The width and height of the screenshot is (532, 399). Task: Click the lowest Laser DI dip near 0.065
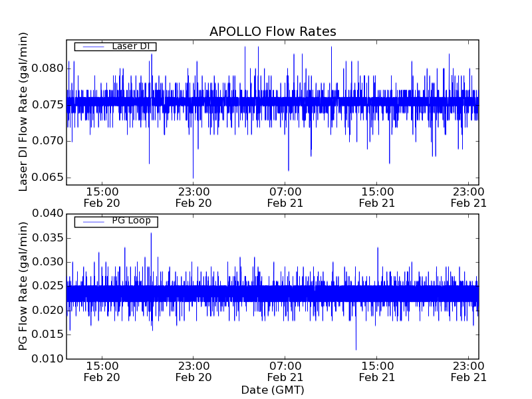pos(193,176)
